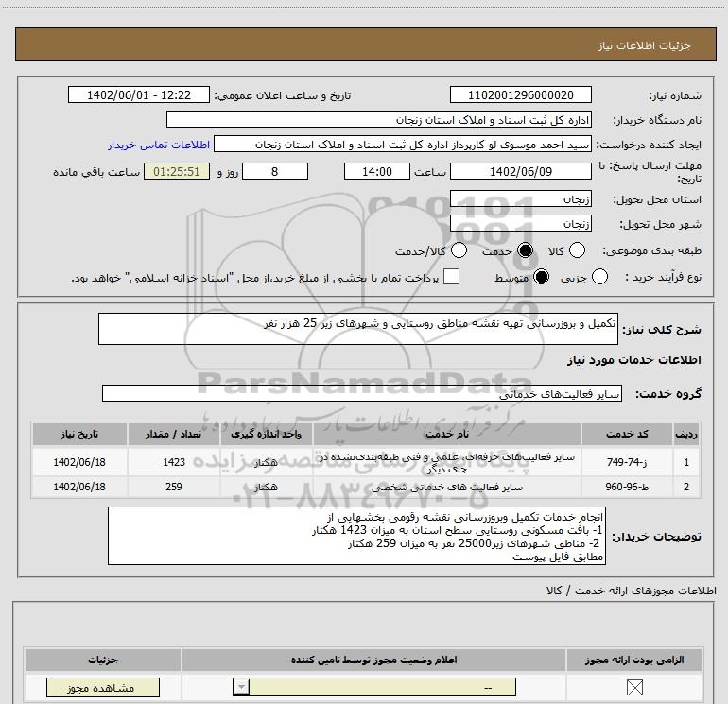
Task: Click the remaining days field showing 8
Action: (x=275, y=171)
